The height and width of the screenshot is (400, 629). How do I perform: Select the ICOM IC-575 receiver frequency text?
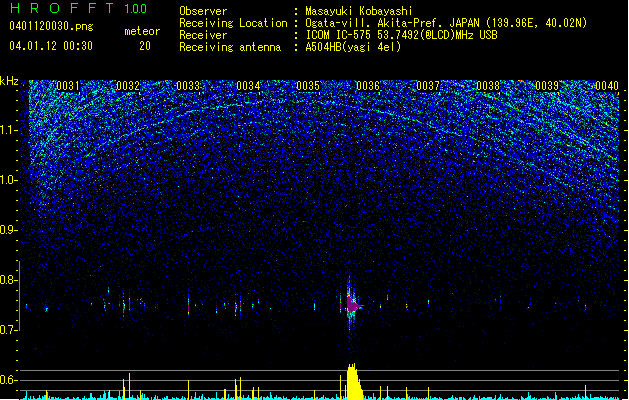pos(401,35)
